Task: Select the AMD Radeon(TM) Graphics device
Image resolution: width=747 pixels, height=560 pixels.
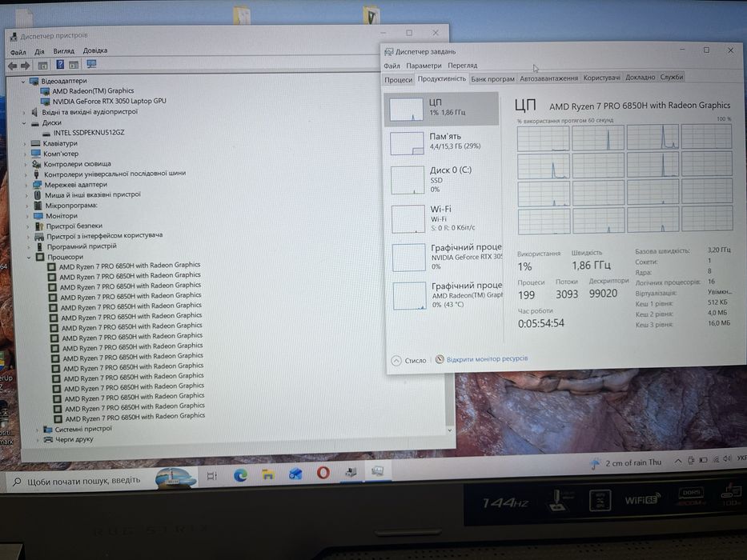Action: [x=93, y=90]
